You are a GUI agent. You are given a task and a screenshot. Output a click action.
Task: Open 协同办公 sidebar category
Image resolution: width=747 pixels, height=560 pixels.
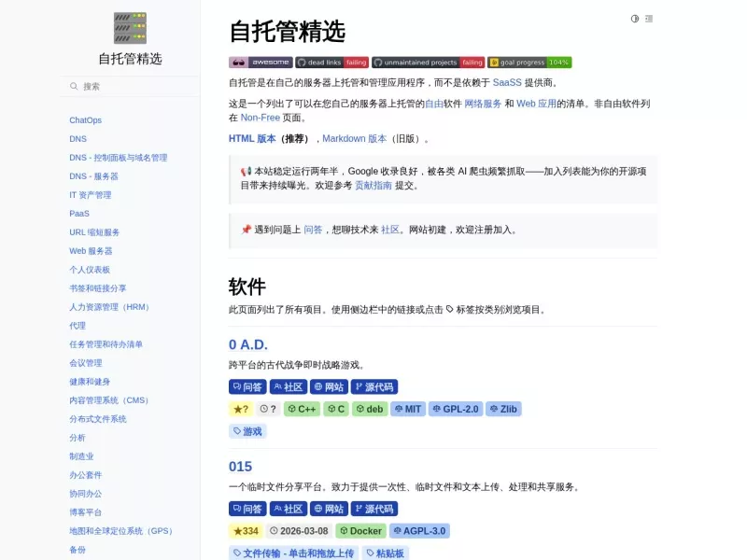coord(85,494)
